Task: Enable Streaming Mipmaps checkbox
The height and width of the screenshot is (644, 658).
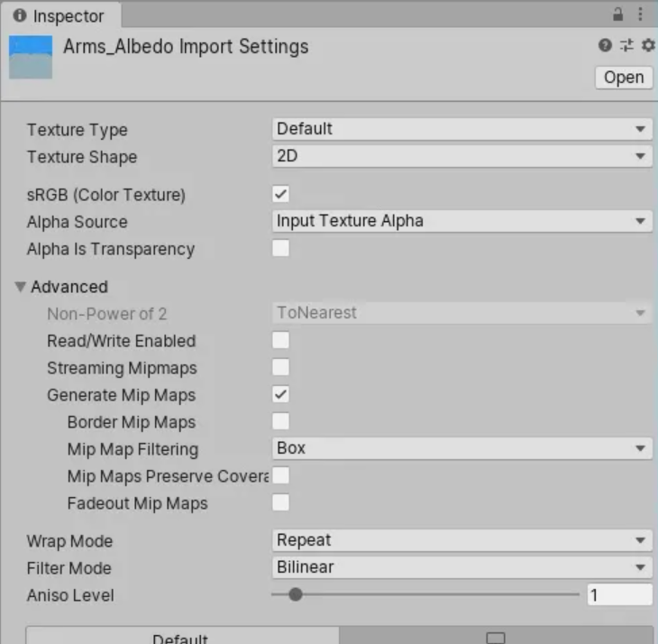Action: point(281,368)
